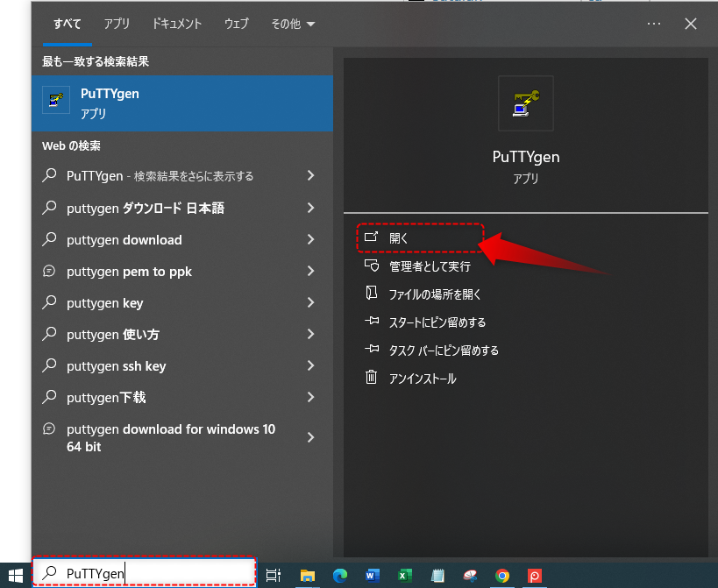718x588 pixels.
Task: Switch to the ウェブ tab
Action: [x=237, y=24]
